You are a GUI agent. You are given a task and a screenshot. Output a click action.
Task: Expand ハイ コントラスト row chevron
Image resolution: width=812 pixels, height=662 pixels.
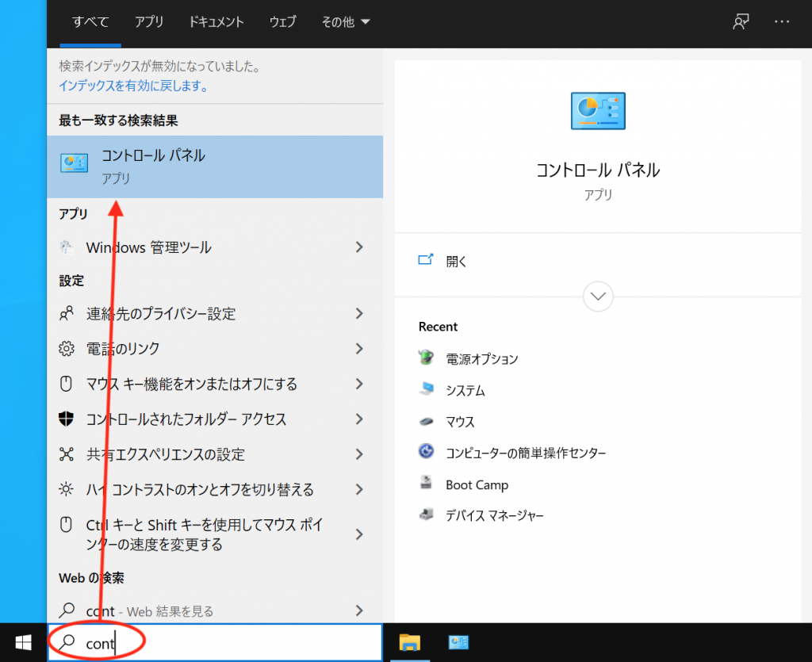[x=359, y=490]
